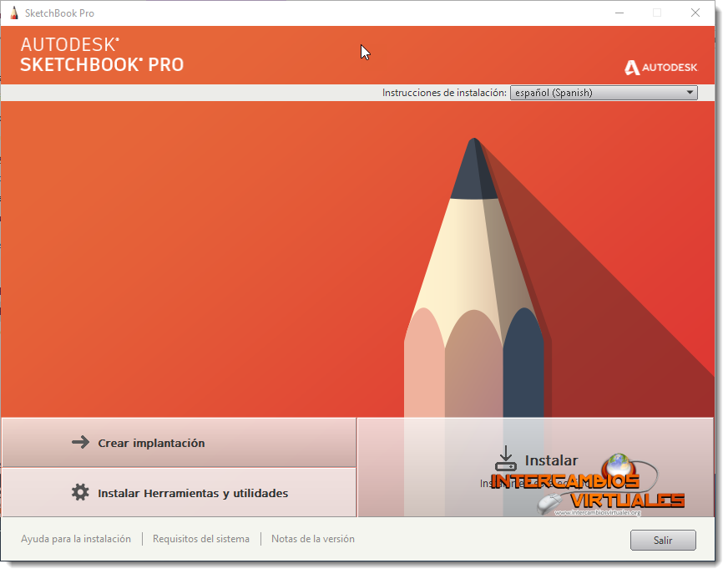Open the Notas de la versión link
This screenshot has height=574, width=728.
[313, 539]
